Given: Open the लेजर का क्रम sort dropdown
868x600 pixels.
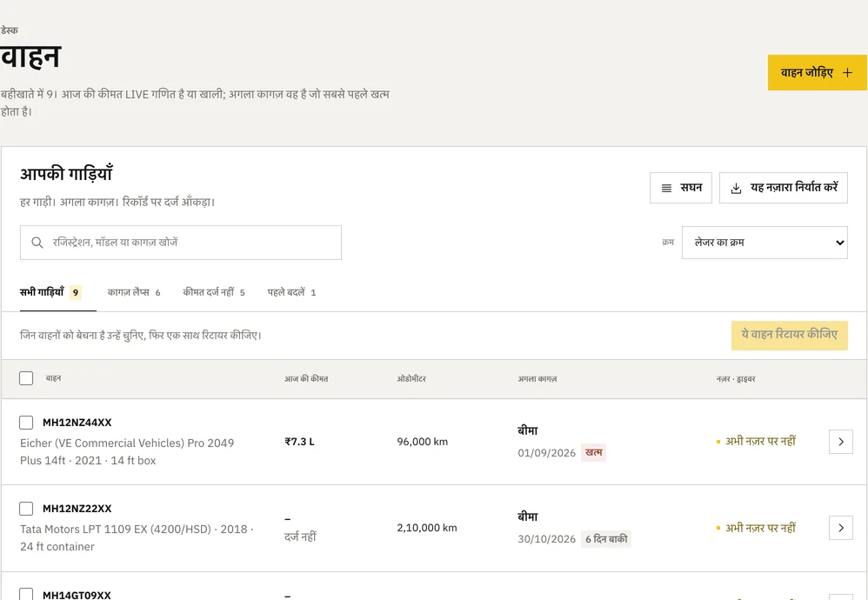Looking at the screenshot, I should (x=765, y=243).
